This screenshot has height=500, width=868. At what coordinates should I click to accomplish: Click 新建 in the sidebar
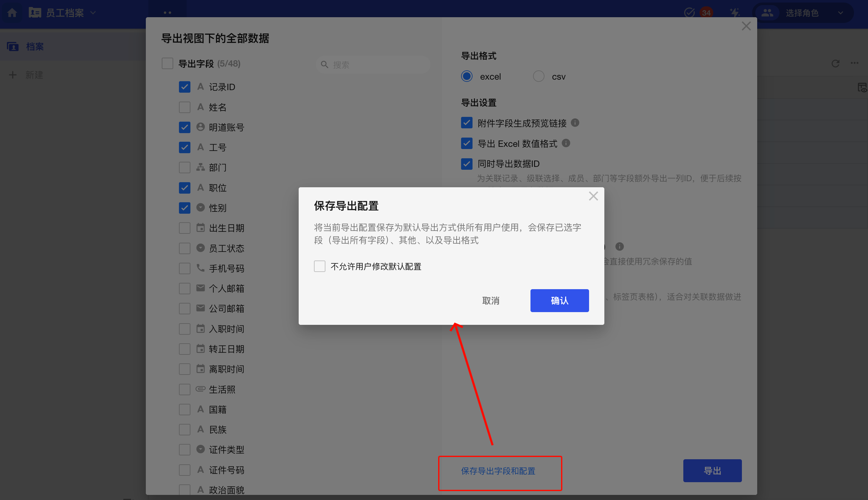click(x=34, y=75)
